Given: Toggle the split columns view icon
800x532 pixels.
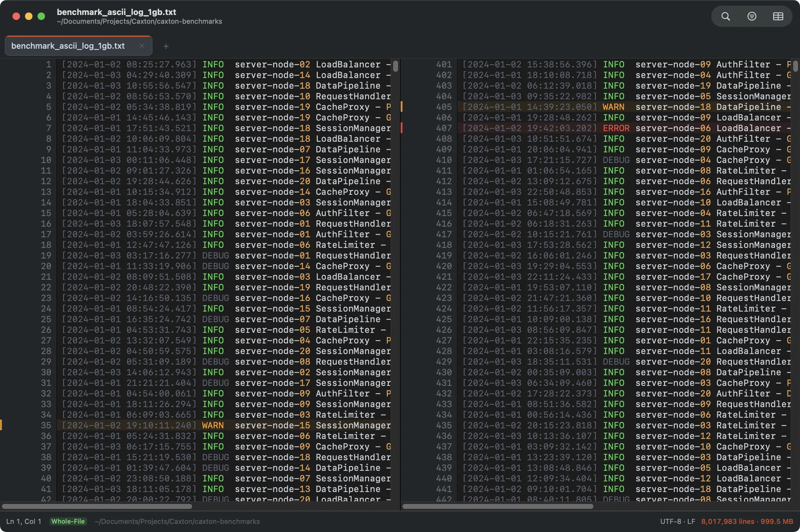Looking at the screenshot, I should pos(778,16).
